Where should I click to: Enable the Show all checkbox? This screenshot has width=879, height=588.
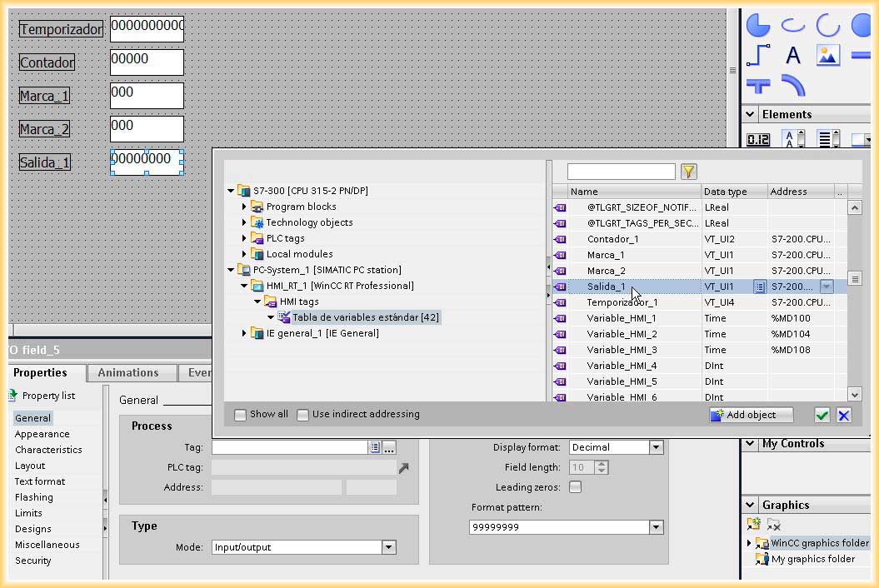[240, 415]
